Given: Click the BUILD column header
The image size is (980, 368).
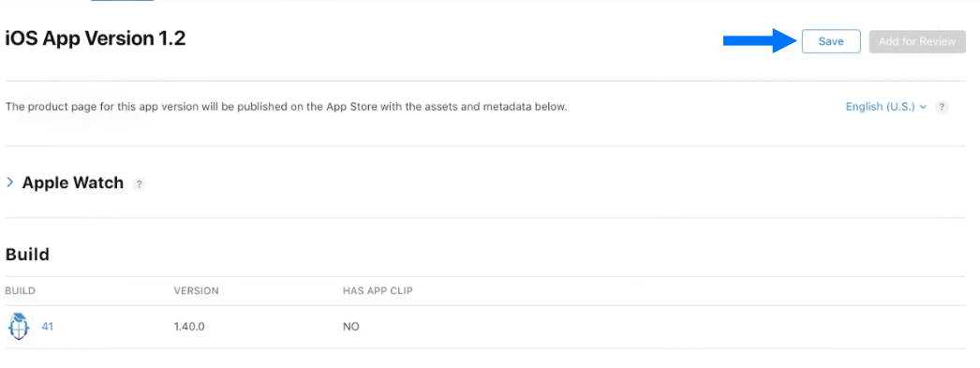Looking at the screenshot, I should [20, 291].
